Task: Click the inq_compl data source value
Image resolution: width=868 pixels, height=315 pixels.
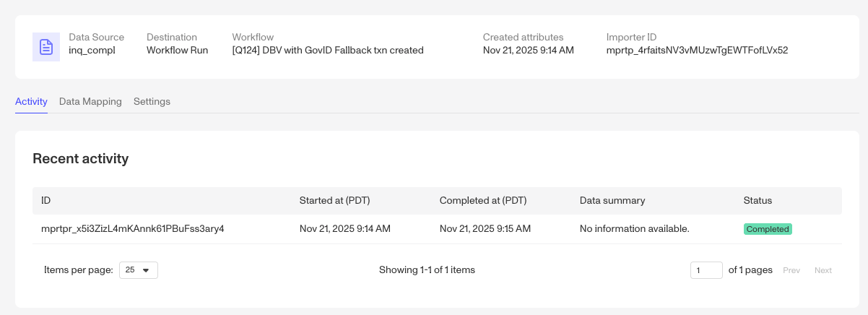Action: pyautogui.click(x=92, y=51)
